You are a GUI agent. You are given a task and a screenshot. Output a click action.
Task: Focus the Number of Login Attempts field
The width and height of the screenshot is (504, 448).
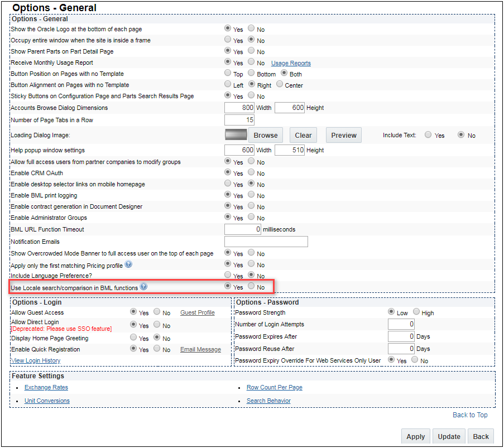pos(401,324)
